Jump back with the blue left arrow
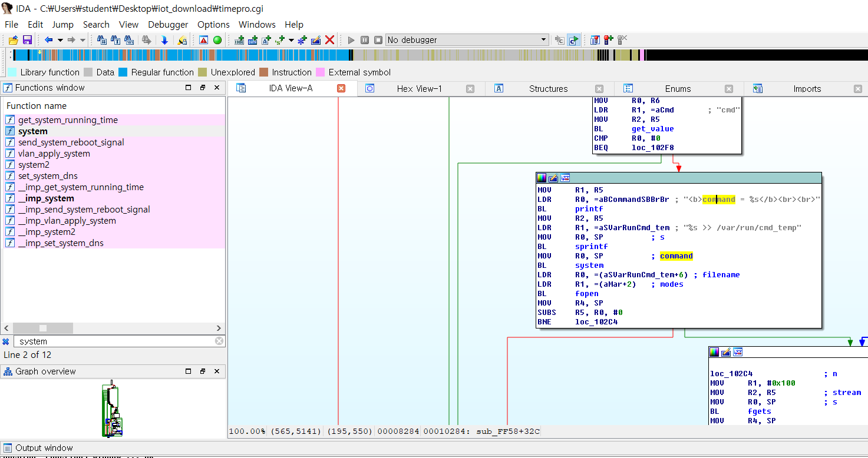The image size is (868, 458). pyautogui.click(x=49, y=40)
